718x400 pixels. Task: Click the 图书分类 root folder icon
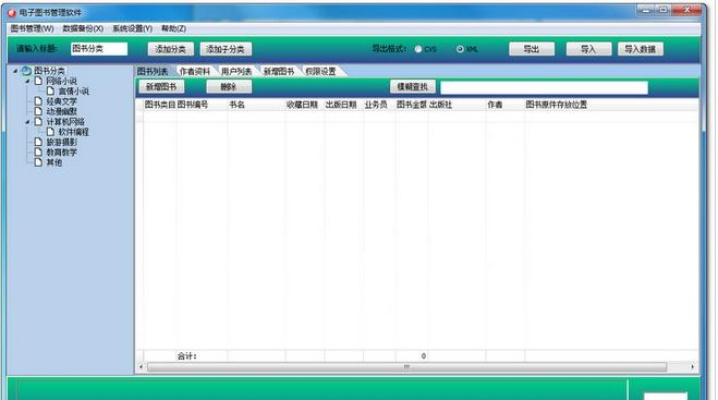pyautogui.click(x=25, y=71)
